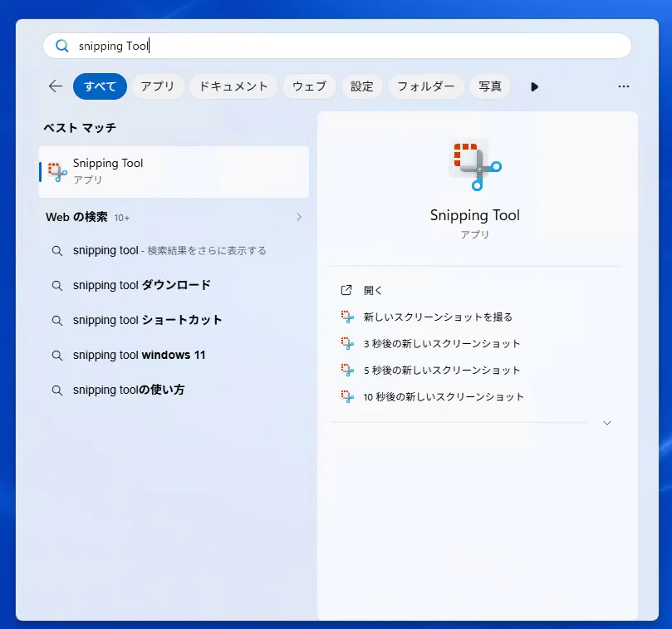Switch to the アプリ filter tab

[158, 86]
